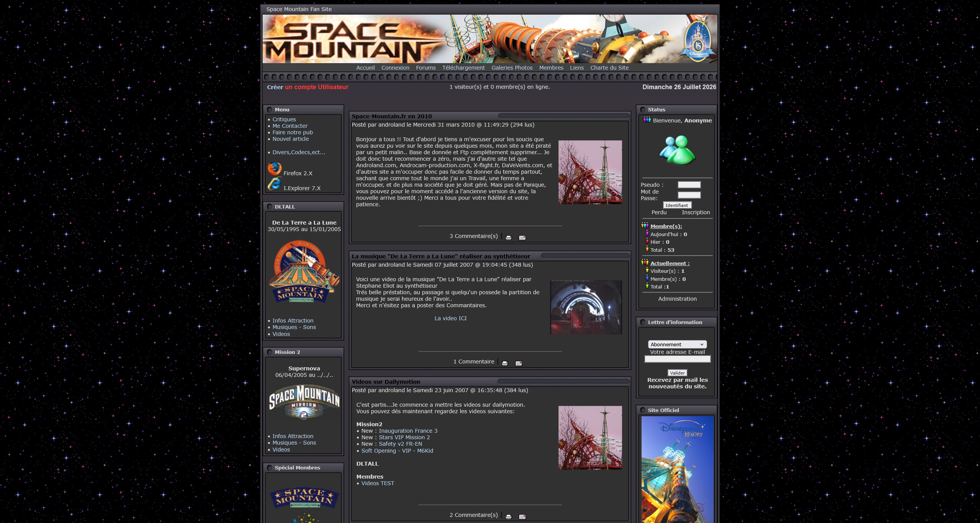980x523 pixels.
Task: Open the Videos TEST link
Action: pyautogui.click(x=377, y=483)
